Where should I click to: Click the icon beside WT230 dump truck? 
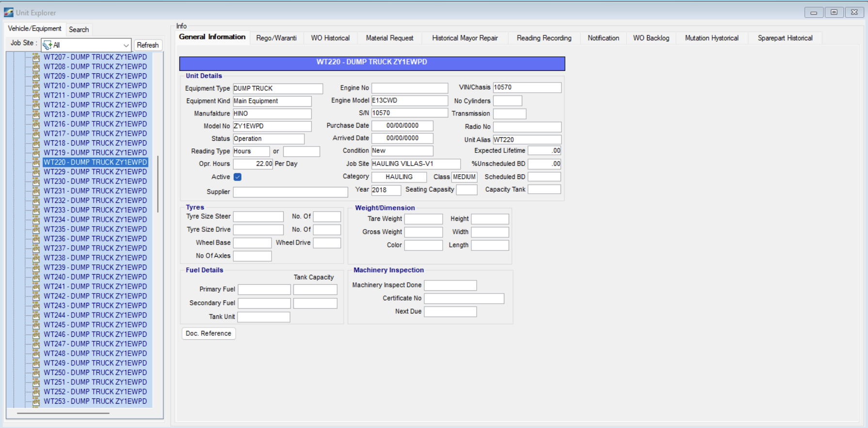coord(36,181)
